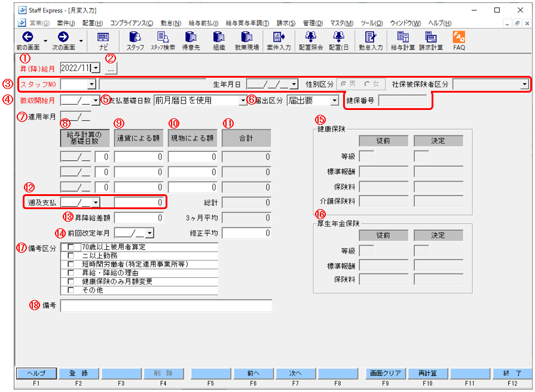Click the 修正平均 amount field
535x392 pixels.
pyautogui.click(x=246, y=234)
